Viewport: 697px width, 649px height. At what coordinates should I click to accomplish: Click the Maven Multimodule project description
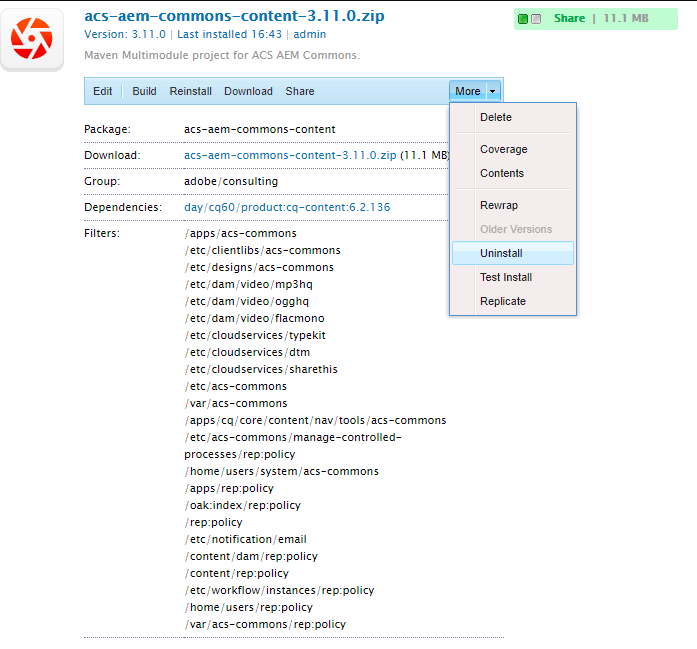click(x=222, y=55)
